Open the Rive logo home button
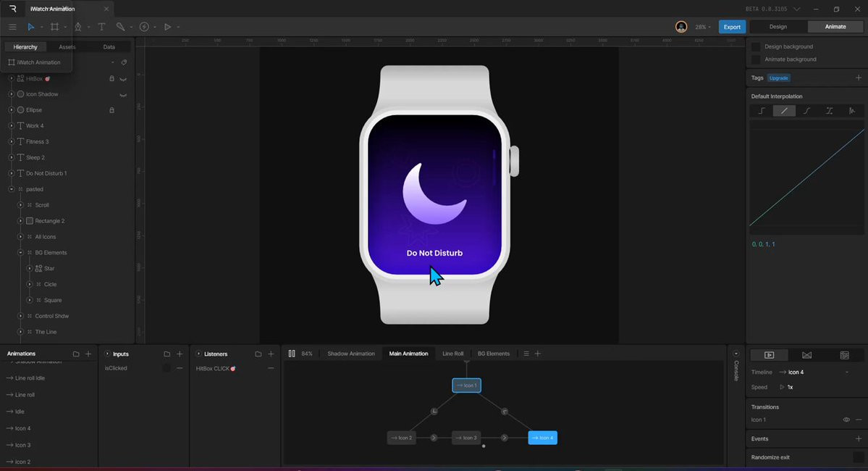This screenshot has height=471, width=868. pos(12,9)
